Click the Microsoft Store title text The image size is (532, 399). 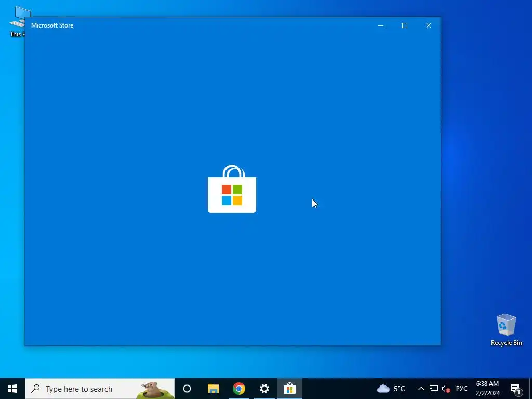(52, 25)
